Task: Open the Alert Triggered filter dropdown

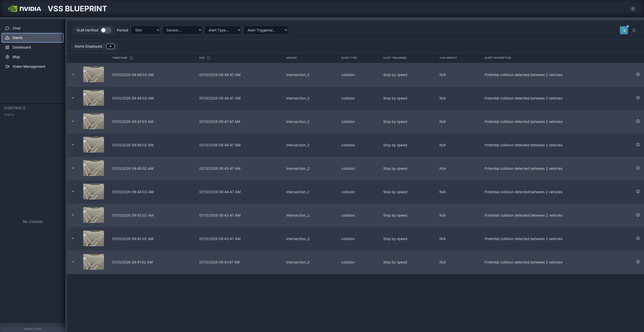Action: point(265,30)
